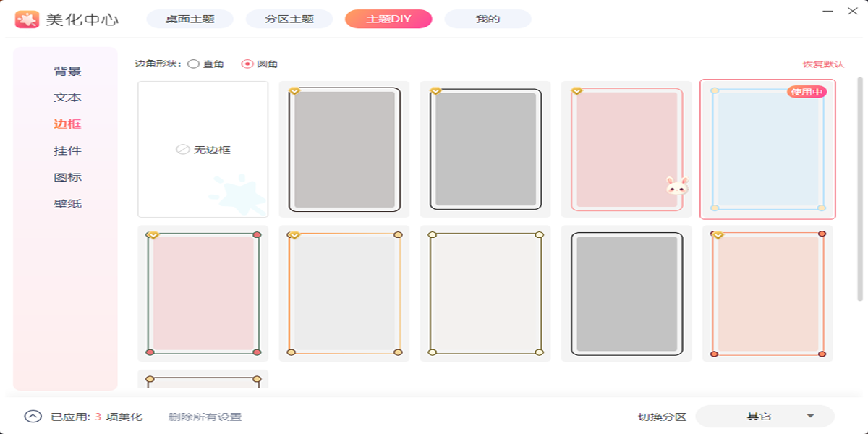
Task: Click 删除所有设置 to remove all settings
Action: (x=205, y=417)
